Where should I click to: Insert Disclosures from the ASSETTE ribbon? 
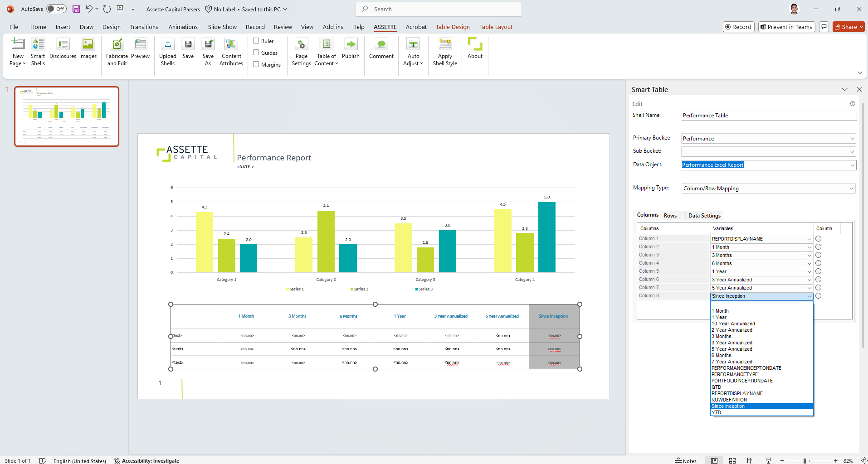[63, 48]
